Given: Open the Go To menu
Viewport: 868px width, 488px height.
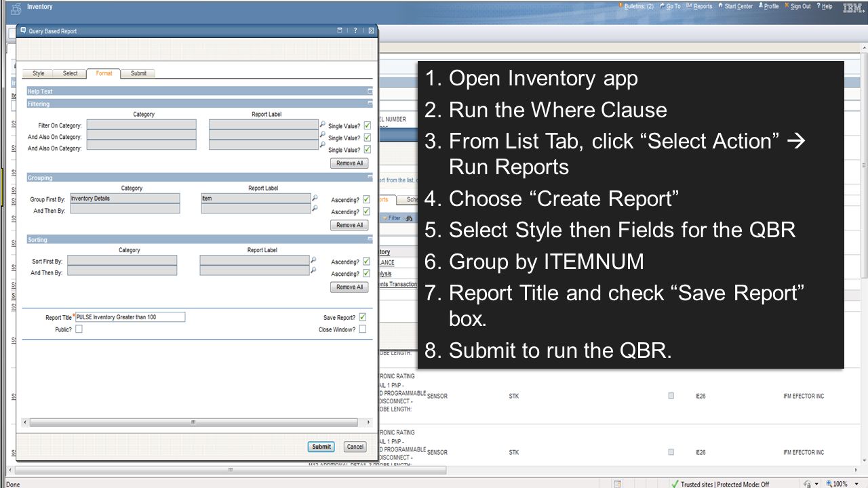Looking at the screenshot, I should [x=669, y=6].
